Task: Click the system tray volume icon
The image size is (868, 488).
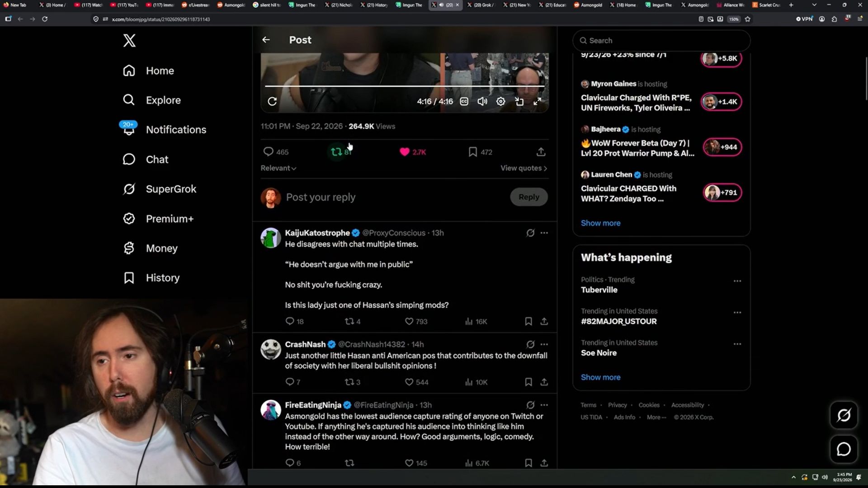Action: coord(825,477)
